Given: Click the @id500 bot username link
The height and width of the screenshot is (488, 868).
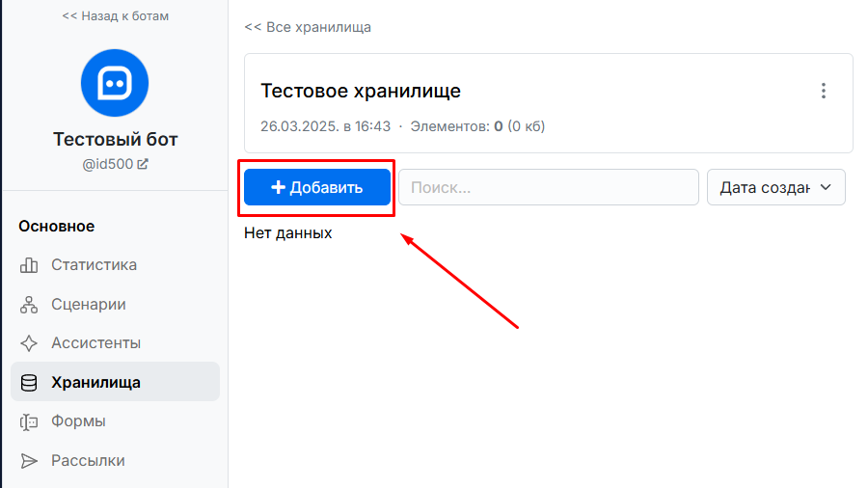Looking at the screenshot, I should tap(108, 164).
